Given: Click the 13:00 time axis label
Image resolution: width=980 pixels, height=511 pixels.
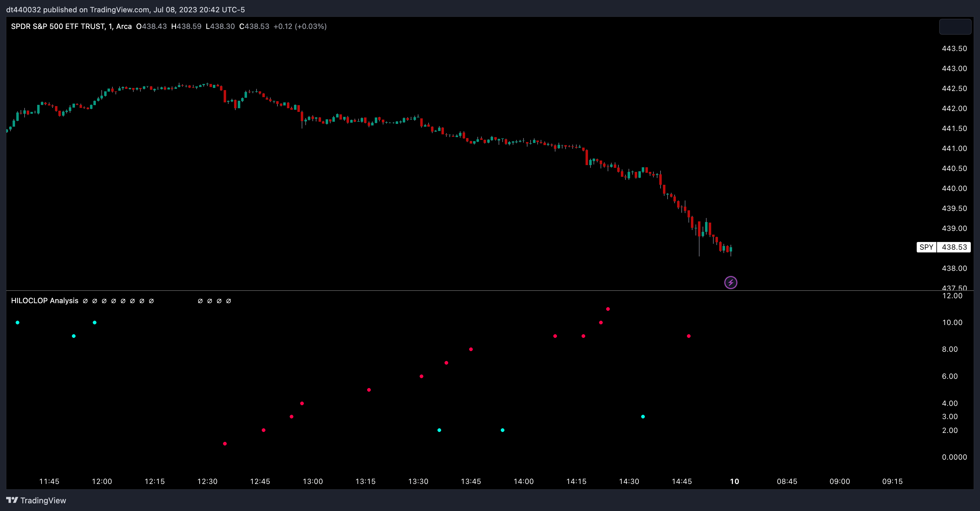Looking at the screenshot, I should 313,481.
